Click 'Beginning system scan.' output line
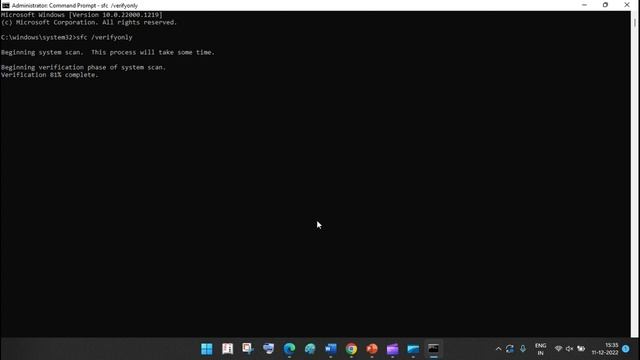 tap(108, 52)
